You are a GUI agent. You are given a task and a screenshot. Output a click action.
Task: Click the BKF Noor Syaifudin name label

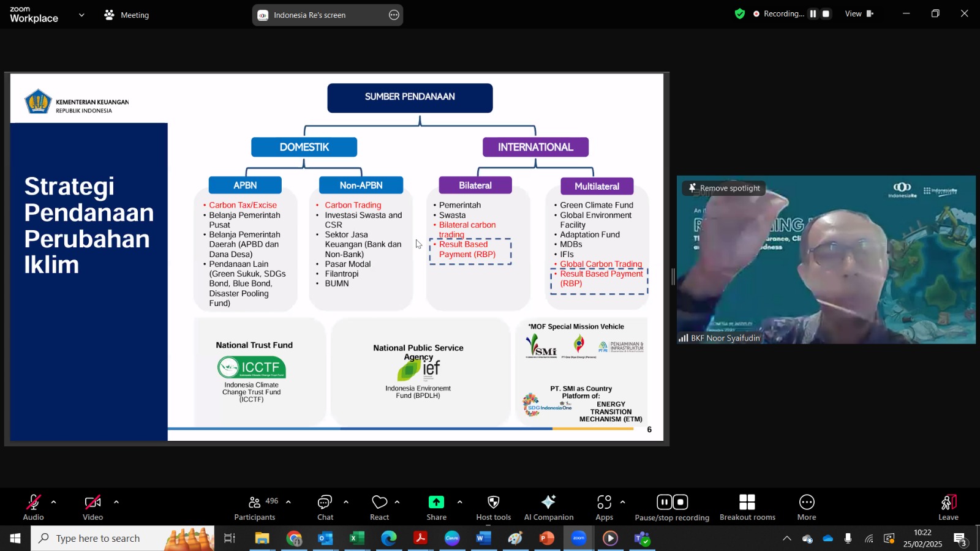(x=725, y=338)
